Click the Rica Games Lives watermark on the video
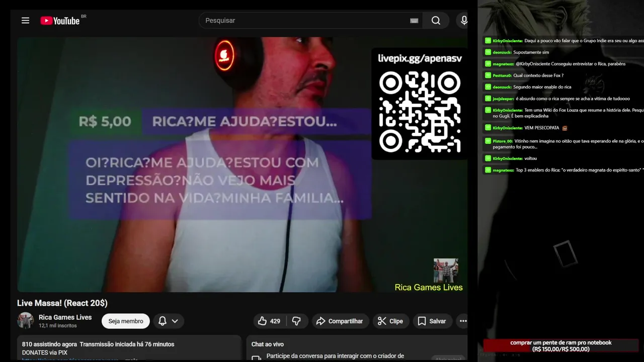The height and width of the screenshot is (362, 644). [x=429, y=288]
